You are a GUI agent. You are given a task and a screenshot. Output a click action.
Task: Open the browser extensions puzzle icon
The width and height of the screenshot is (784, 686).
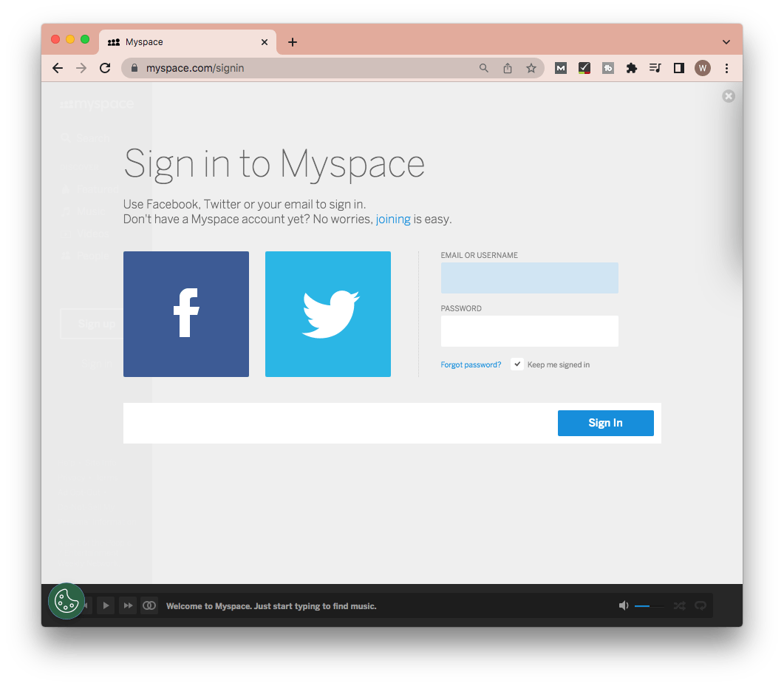[632, 67]
